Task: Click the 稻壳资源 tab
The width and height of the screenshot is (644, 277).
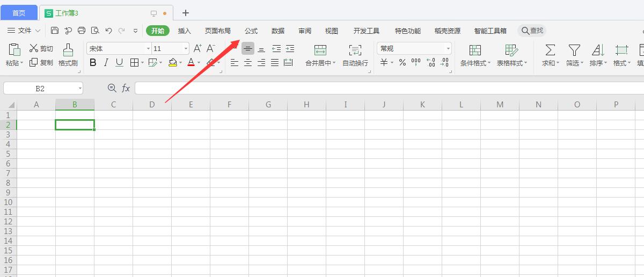Action: [448, 31]
